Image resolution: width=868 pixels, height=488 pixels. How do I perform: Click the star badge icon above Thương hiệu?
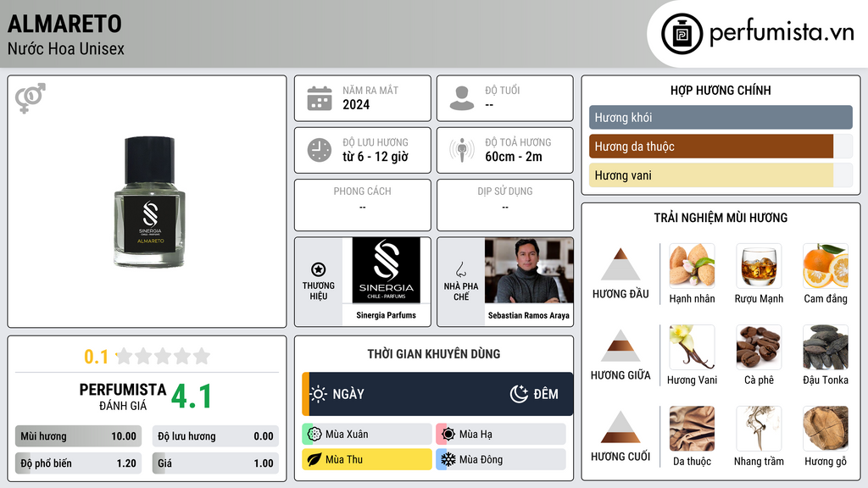pos(319,269)
